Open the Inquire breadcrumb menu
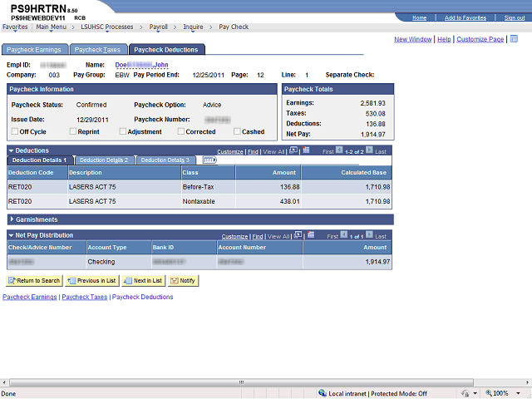 tap(193, 27)
